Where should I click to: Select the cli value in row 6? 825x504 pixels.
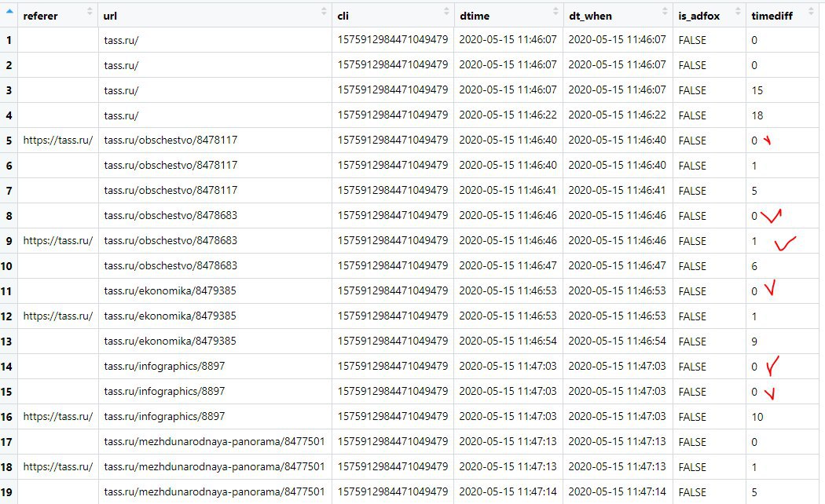(393, 166)
